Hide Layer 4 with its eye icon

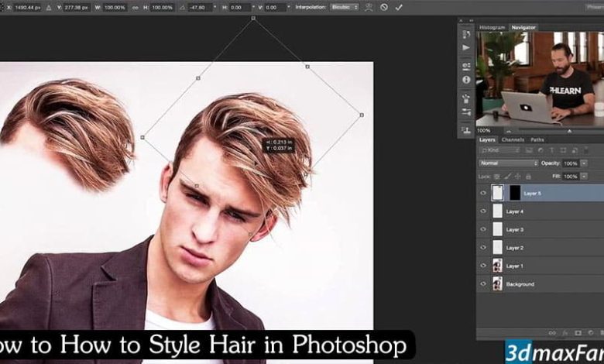[x=483, y=211]
